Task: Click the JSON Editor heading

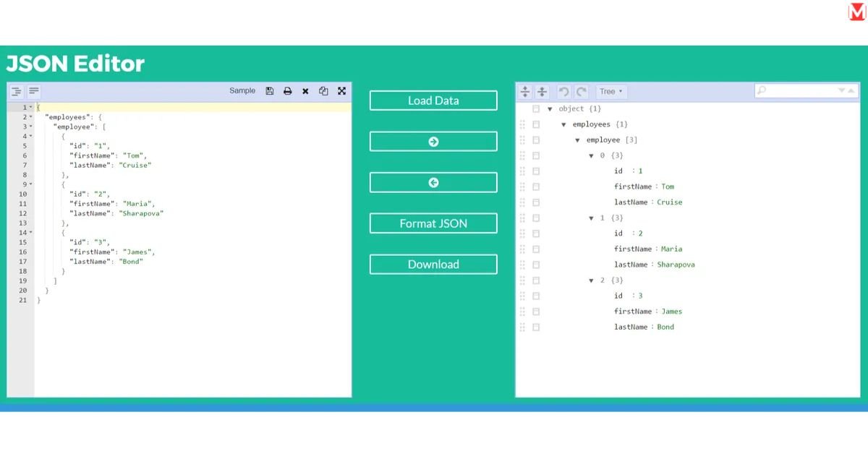Action: (76, 64)
